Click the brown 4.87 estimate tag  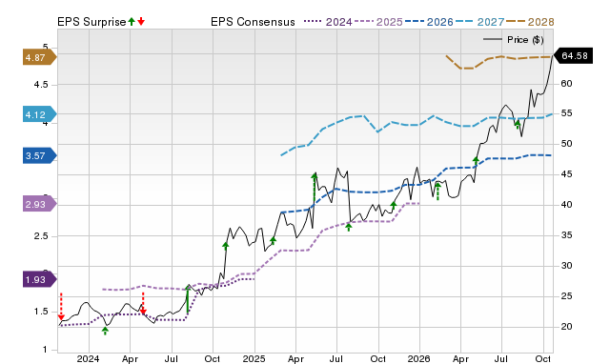tap(40, 57)
